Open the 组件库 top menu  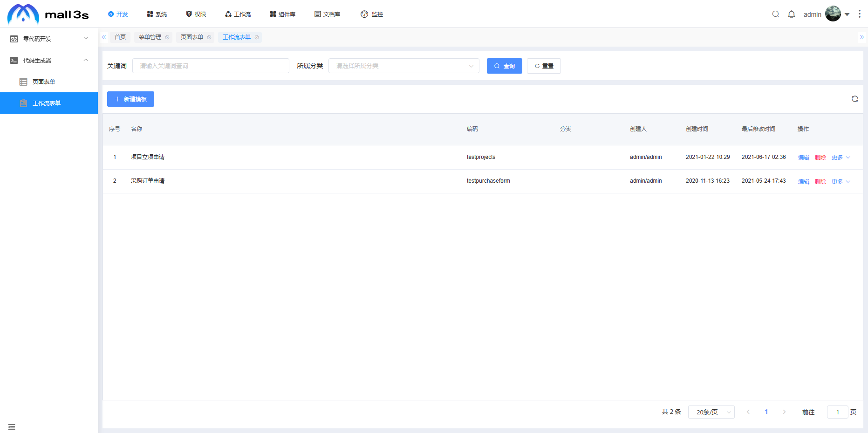(x=282, y=14)
